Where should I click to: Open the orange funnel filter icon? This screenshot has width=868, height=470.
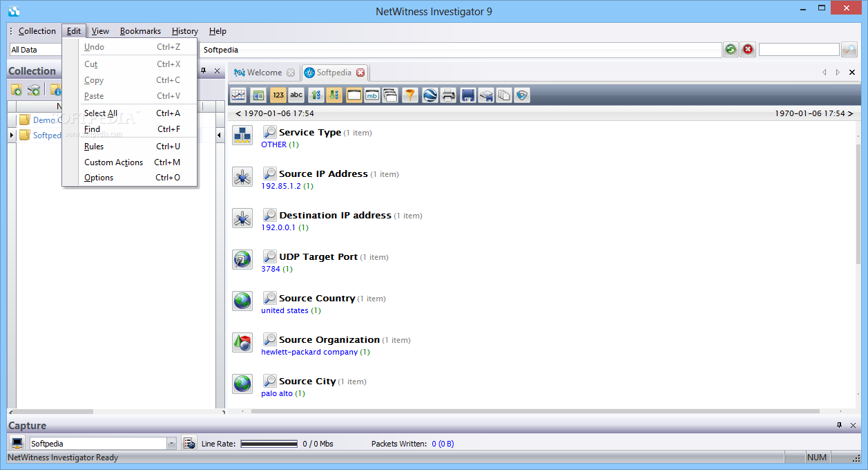(410, 95)
